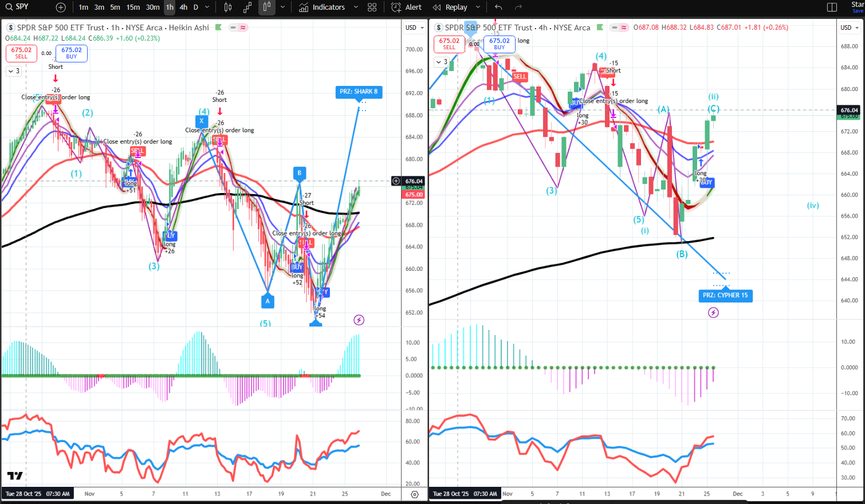Click the 675.02 SELL button on 4h chart
Screen dimensions: 865x504
click(449, 44)
